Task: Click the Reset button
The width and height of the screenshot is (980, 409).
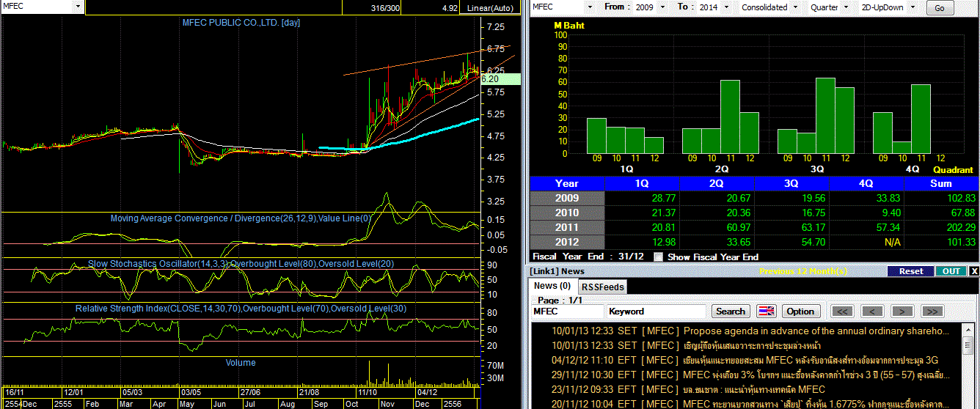Action: click(x=911, y=271)
